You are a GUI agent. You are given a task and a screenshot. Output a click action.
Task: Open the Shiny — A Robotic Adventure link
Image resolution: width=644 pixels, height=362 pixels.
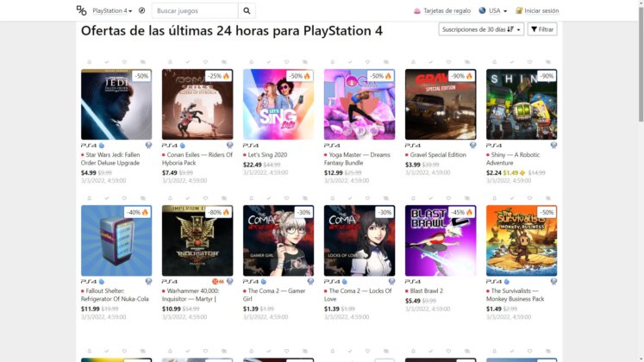click(x=513, y=159)
